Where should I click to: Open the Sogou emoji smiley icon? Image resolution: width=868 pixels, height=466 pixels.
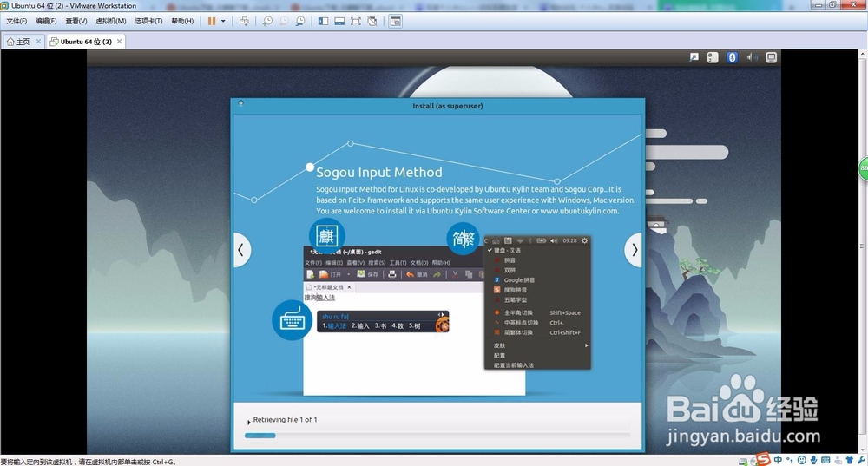click(801, 460)
